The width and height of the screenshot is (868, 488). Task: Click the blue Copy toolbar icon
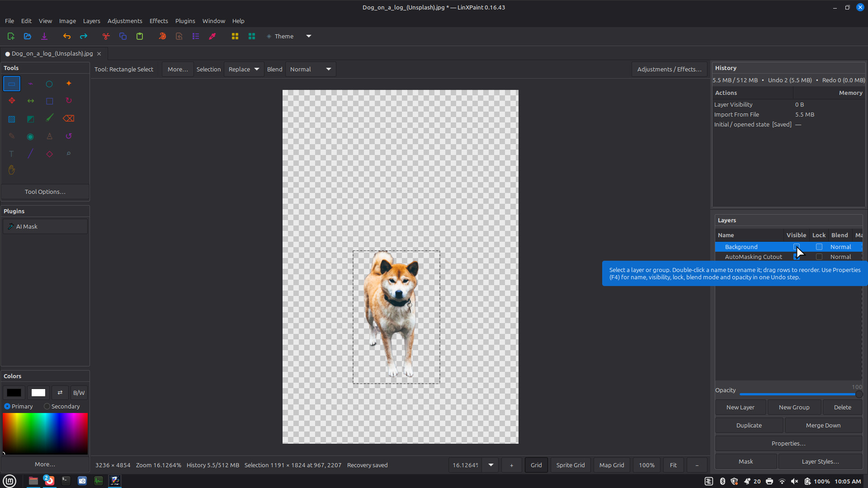123,36
